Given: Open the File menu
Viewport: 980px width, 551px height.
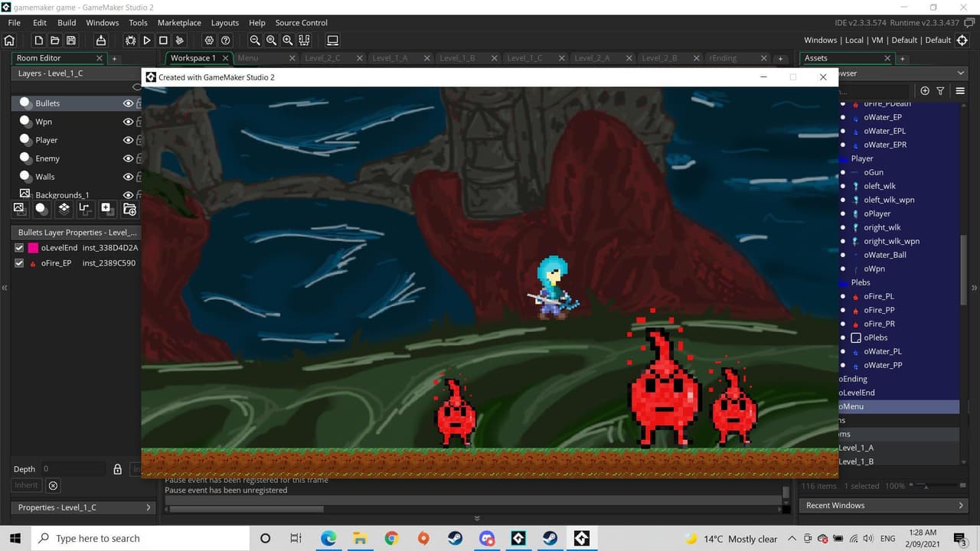Looking at the screenshot, I should [x=15, y=23].
